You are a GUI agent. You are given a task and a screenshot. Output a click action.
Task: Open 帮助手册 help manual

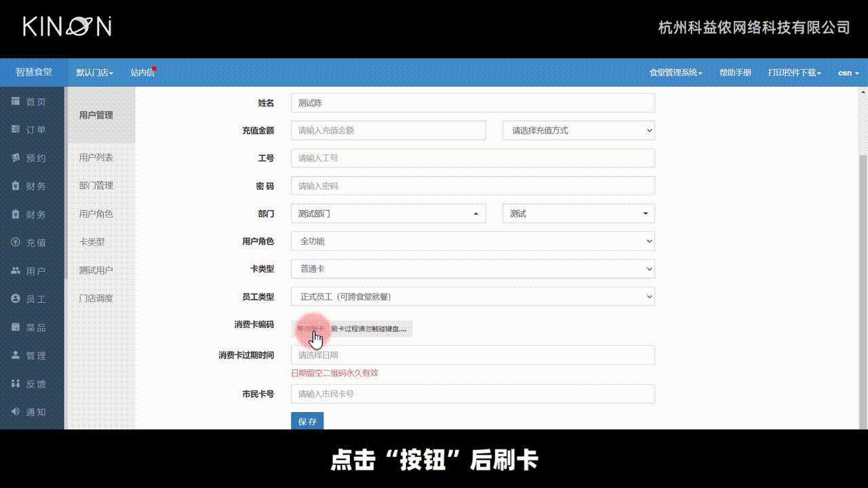click(x=735, y=73)
